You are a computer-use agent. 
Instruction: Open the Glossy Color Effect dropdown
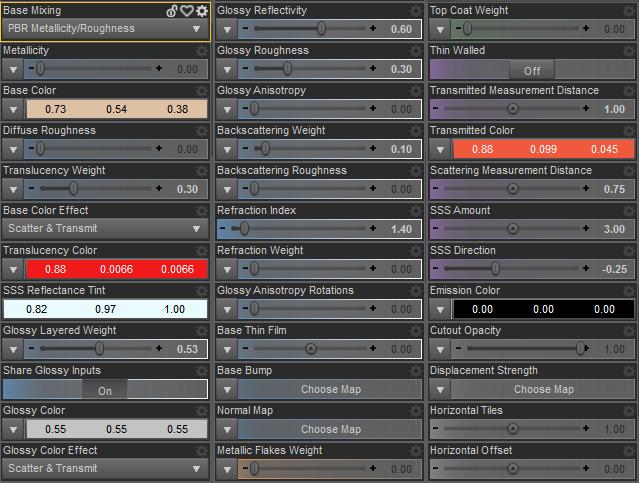click(106, 468)
